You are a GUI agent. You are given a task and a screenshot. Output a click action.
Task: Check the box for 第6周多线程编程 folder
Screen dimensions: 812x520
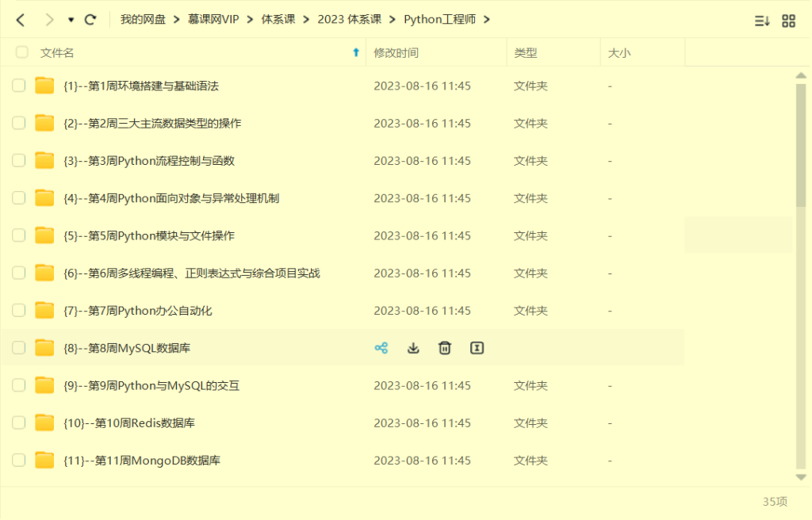pyautogui.click(x=19, y=273)
